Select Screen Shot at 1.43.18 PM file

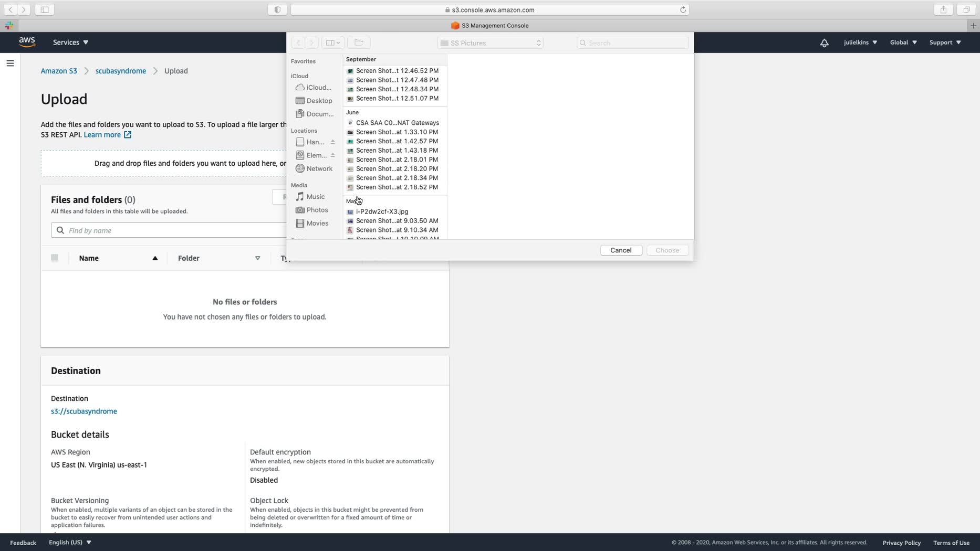point(395,151)
